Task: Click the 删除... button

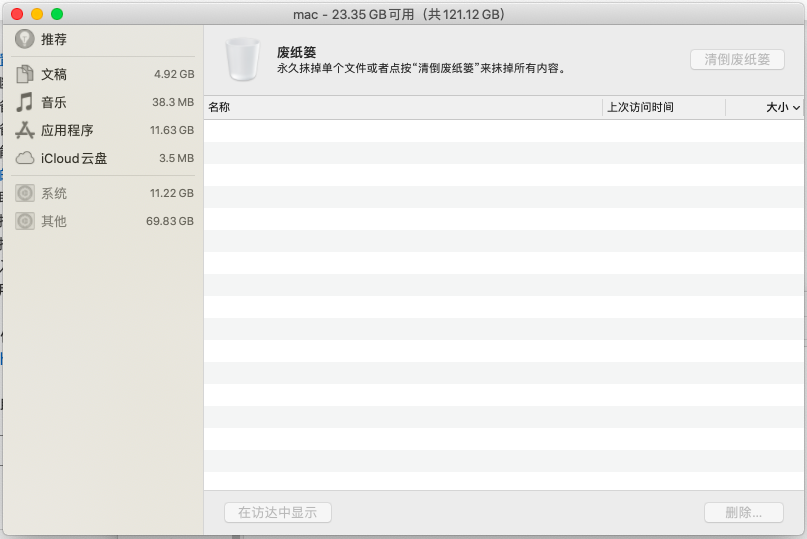Action: coord(744,512)
